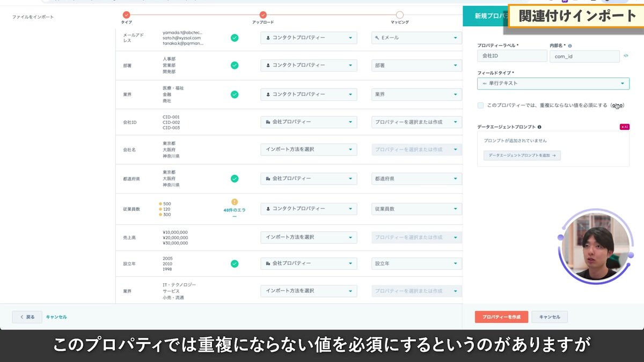Screen dimensions: 644x362
Task: Click the green check icon in the 部署 row
Action: point(235,65)
